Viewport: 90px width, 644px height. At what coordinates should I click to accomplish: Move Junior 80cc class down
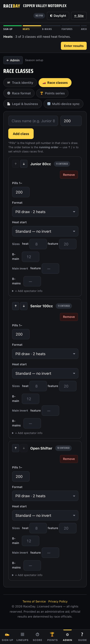click(24, 164)
